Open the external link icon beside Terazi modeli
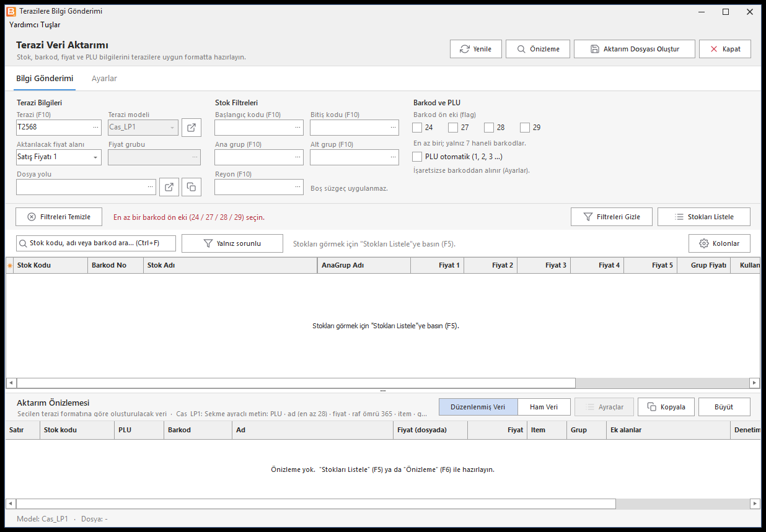Screen dimensions: 766x532 point(191,128)
